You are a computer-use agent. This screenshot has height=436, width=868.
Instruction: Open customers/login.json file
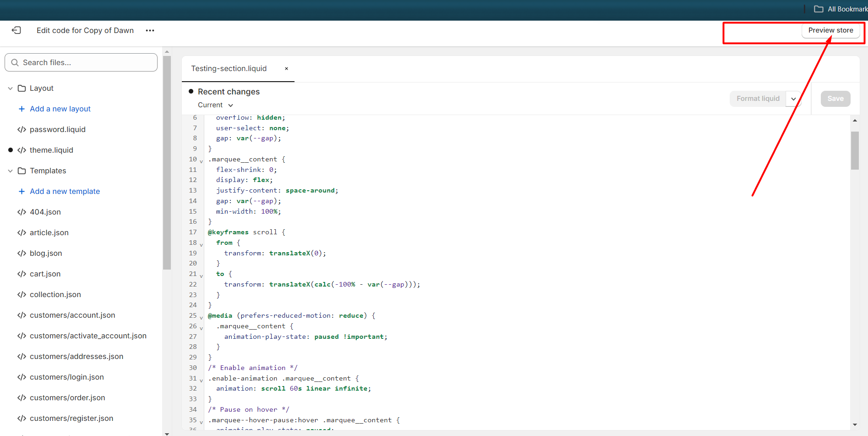pyautogui.click(x=67, y=377)
